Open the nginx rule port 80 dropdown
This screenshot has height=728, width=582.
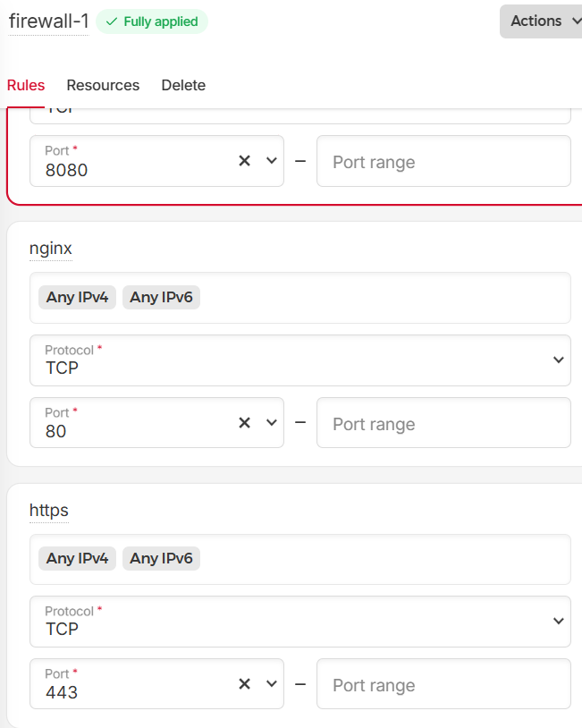[272, 422]
